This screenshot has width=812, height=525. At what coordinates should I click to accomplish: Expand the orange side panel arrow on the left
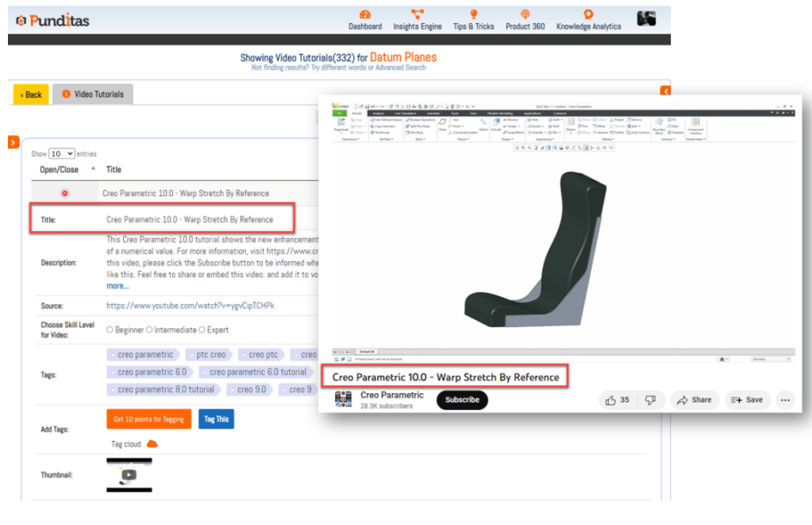point(13,142)
